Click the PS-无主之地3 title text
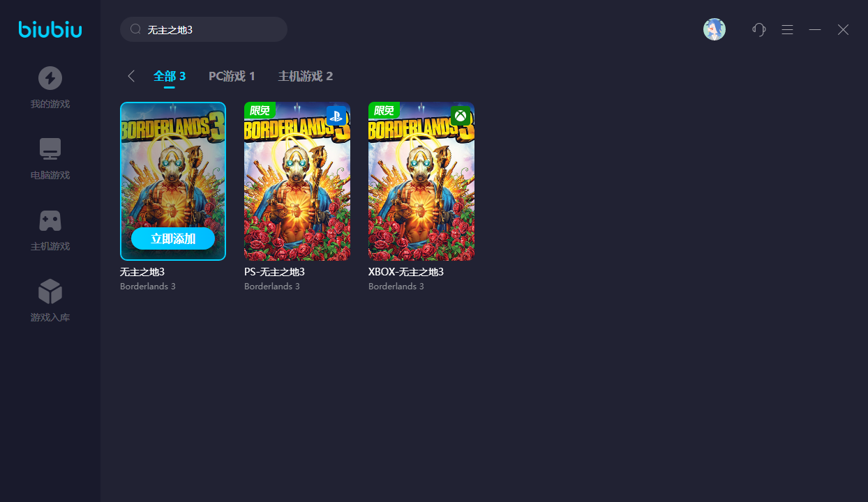This screenshot has height=502, width=868. tap(274, 272)
